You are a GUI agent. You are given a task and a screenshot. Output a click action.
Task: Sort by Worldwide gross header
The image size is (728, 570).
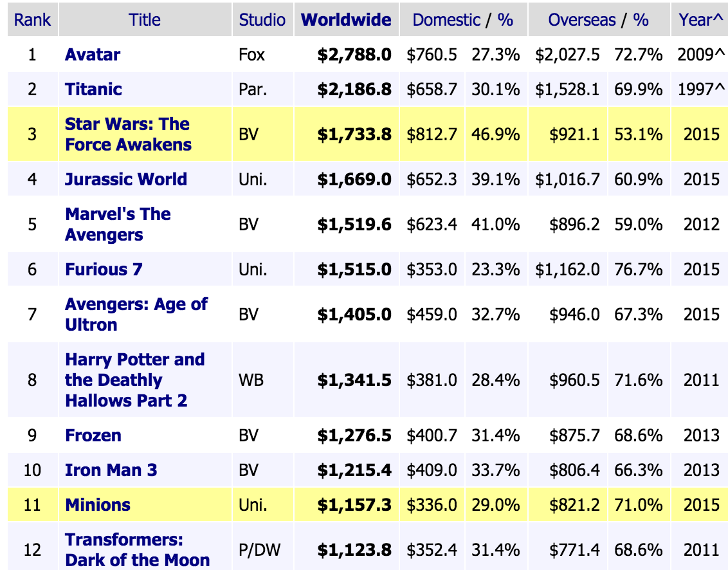pyautogui.click(x=346, y=20)
